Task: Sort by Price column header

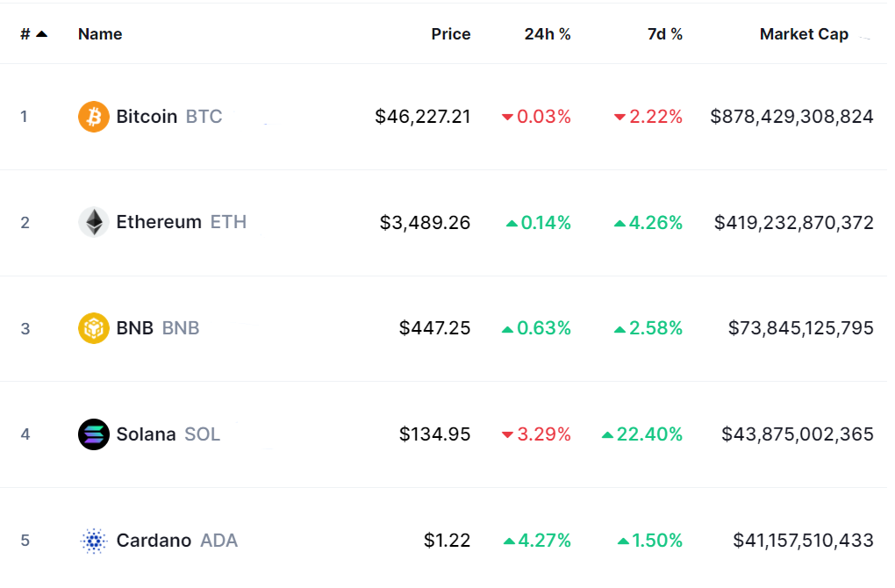Action: point(450,34)
